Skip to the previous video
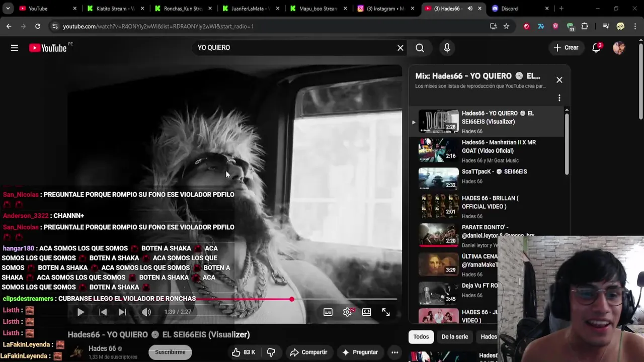The height and width of the screenshot is (362, 644). point(103,312)
